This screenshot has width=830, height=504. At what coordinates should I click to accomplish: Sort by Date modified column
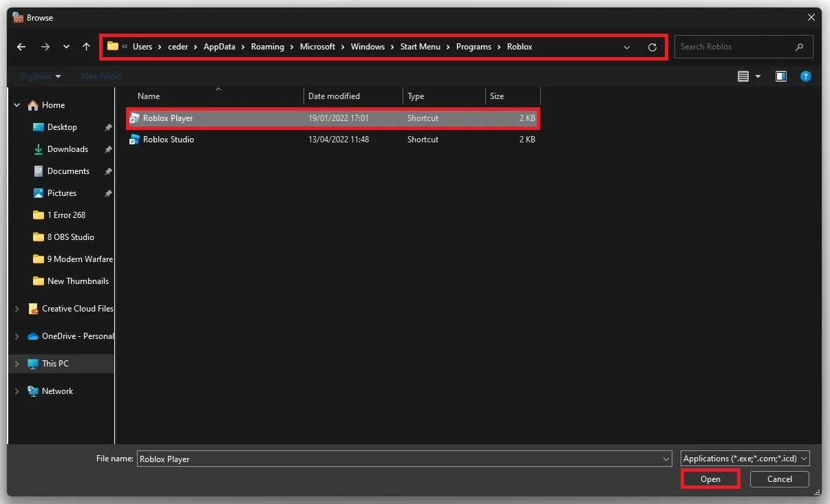click(334, 96)
